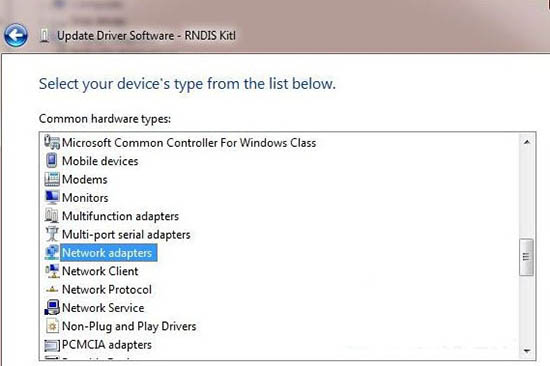Click the list's vertical scrollbar thumb
This screenshot has width=550, height=366.
(526, 257)
